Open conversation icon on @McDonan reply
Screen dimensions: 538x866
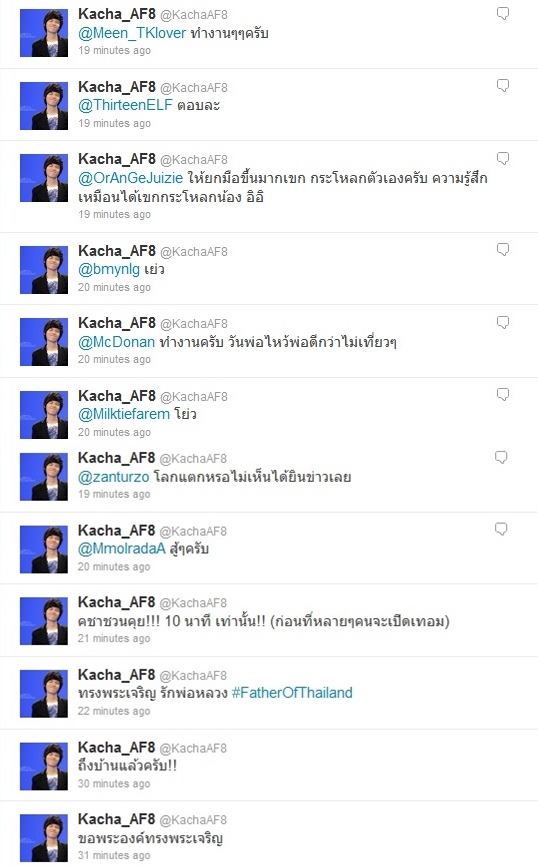pyautogui.click(x=503, y=323)
